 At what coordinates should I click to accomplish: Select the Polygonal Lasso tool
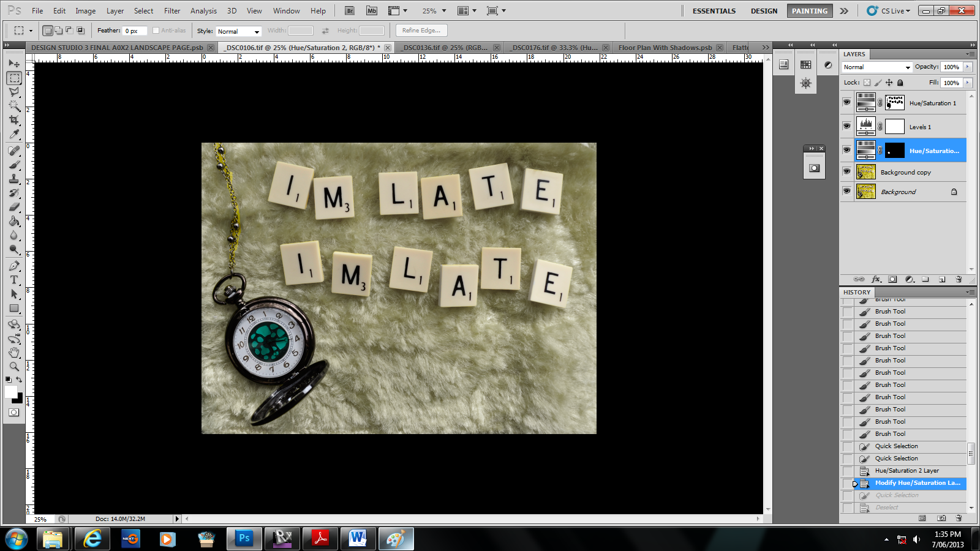[14, 92]
